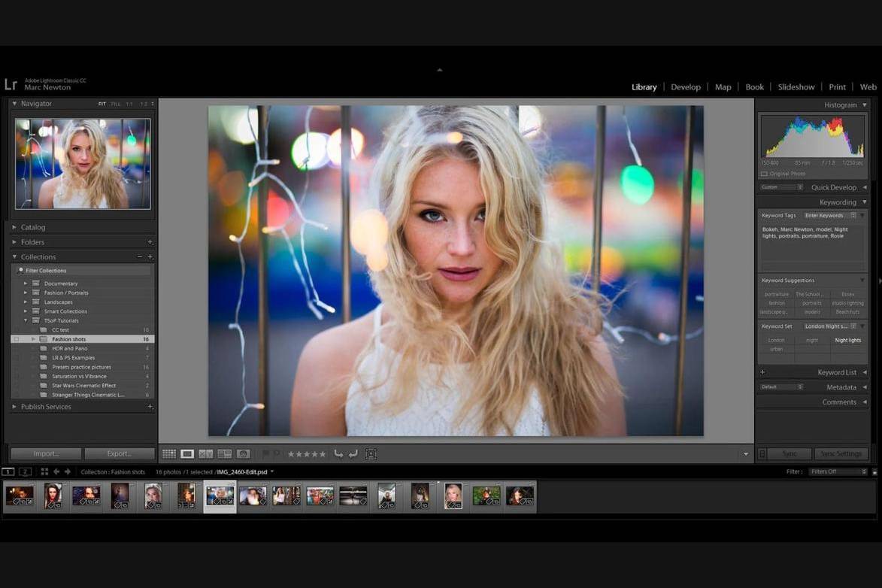
Task: Open the Enter Keywords dropdown
Action: [829, 216]
